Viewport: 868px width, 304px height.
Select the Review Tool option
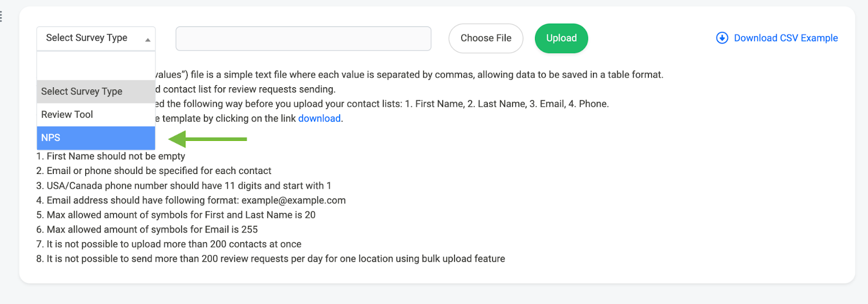[x=95, y=114]
